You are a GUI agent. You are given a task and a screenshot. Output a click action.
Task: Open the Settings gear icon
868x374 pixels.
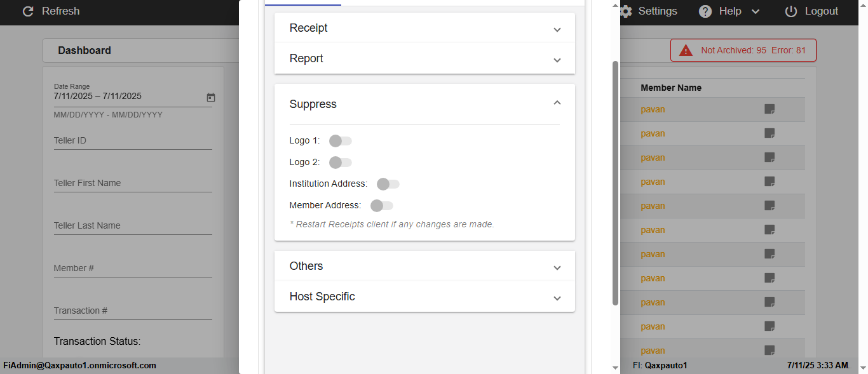tap(627, 11)
